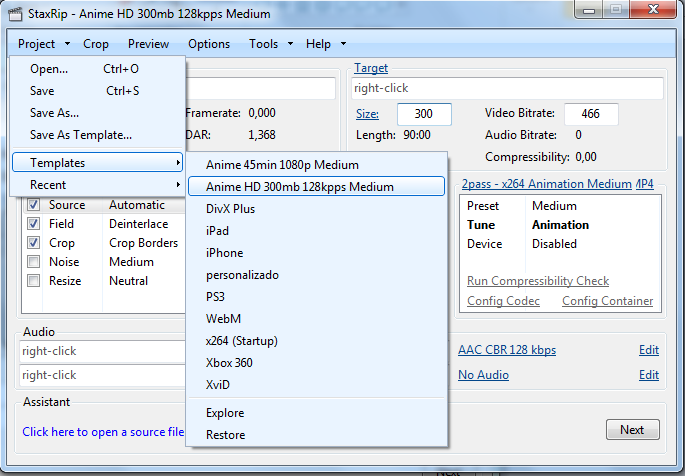Select Save As... menu entry
The width and height of the screenshot is (685, 476).
[97, 113]
